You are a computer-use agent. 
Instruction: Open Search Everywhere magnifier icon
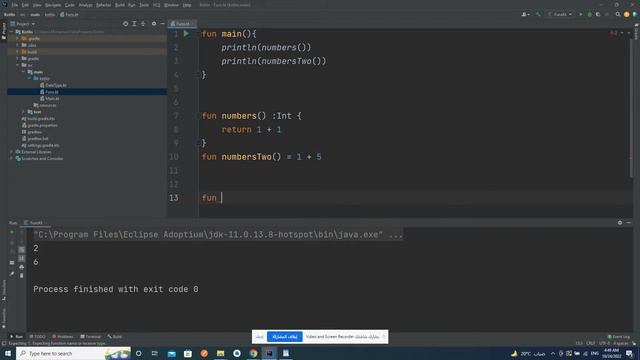coord(618,14)
